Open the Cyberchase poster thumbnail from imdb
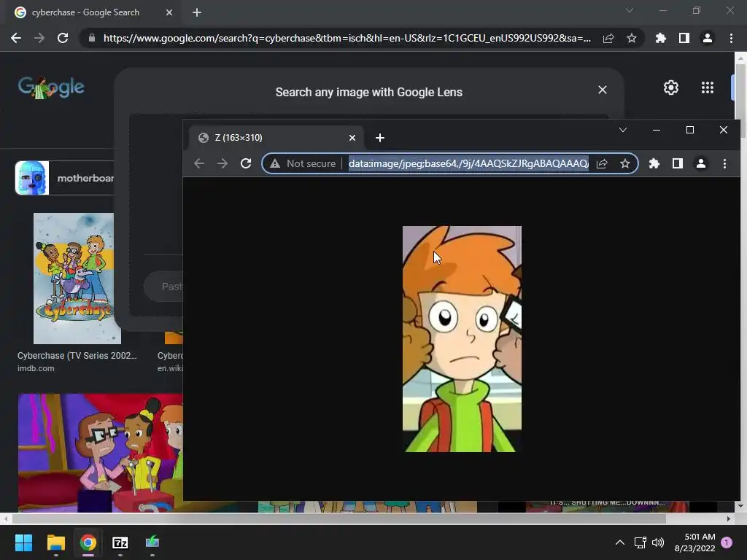 pyautogui.click(x=74, y=278)
